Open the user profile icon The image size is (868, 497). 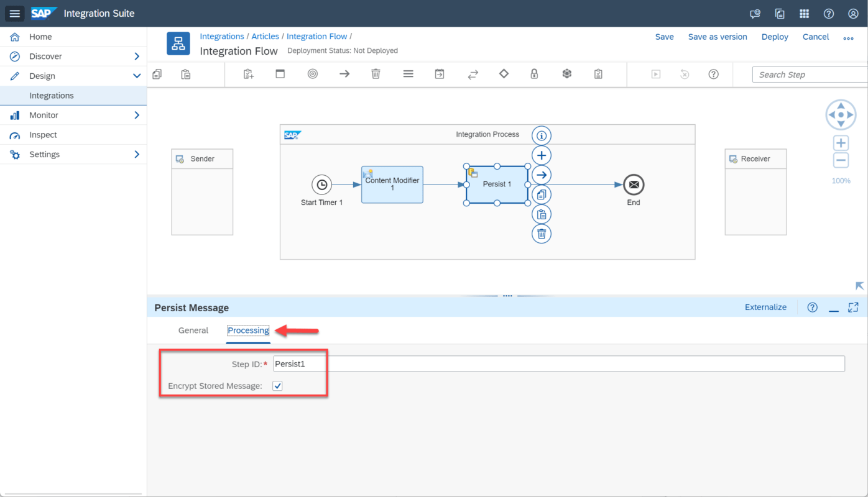tap(853, 14)
